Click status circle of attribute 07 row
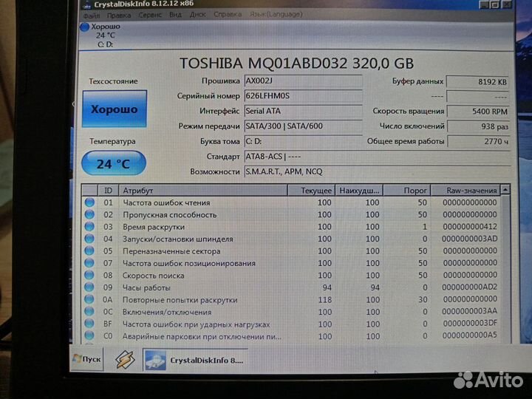 tap(89, 263)
